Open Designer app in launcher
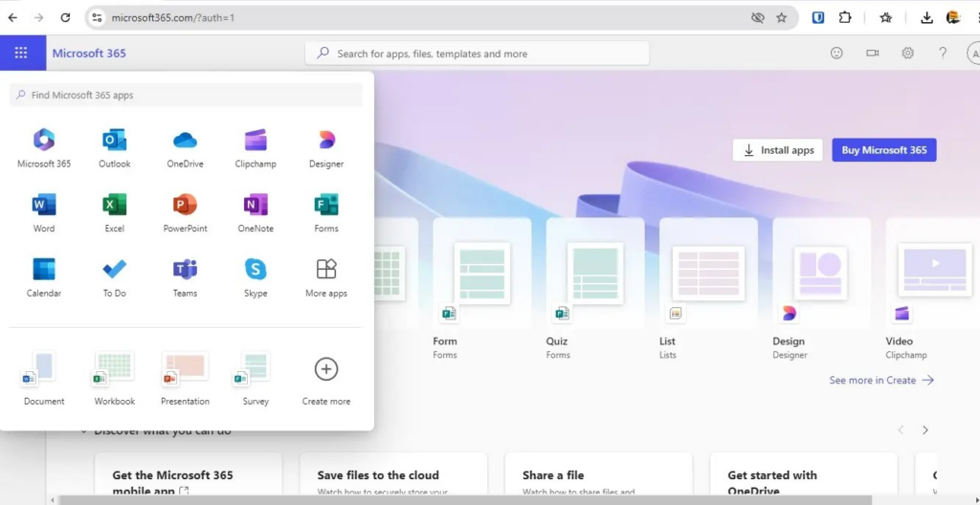980x505 pixels. pyautogui.click(x=326, y=148)
